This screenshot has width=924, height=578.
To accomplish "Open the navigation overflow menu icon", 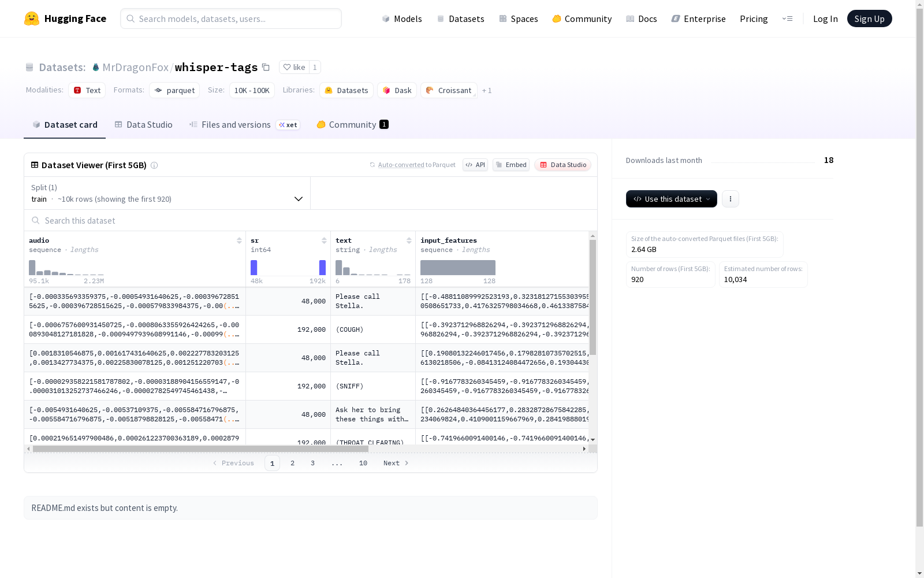I will pos(787,18).
